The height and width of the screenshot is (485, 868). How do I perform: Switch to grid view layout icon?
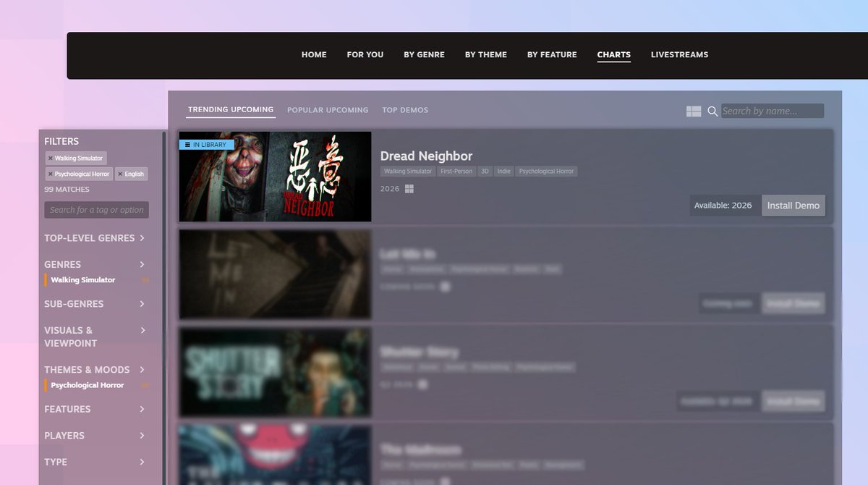[x=694, y=111]
